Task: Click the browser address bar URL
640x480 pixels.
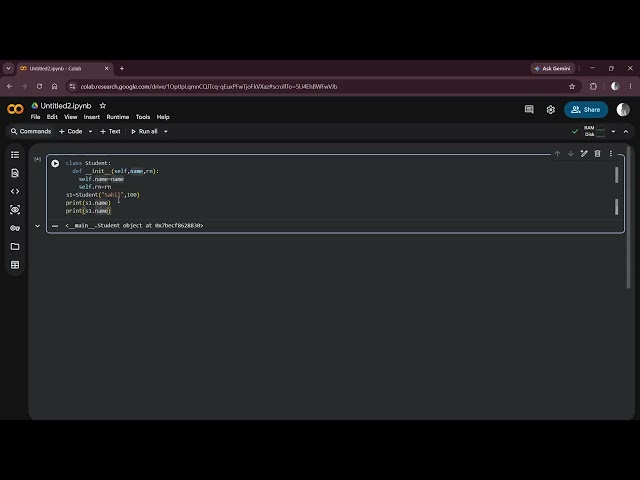Action: [x=209, y=87]
